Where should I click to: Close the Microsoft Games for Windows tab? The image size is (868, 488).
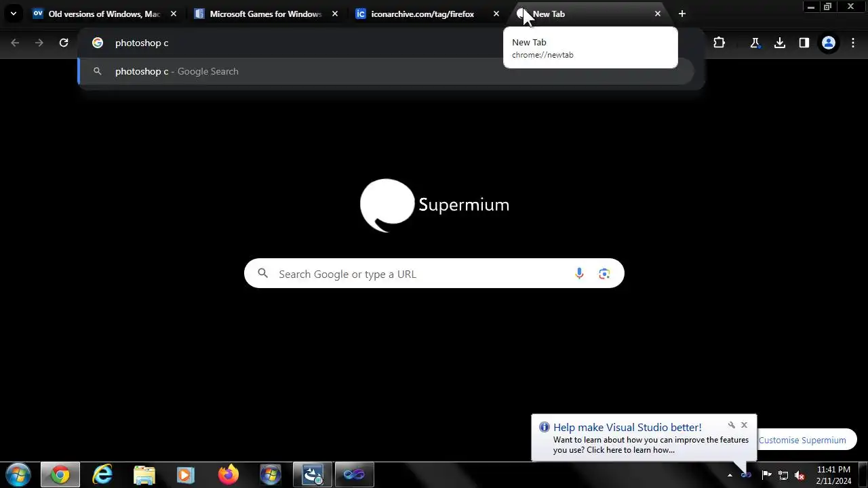click(335, 14)
